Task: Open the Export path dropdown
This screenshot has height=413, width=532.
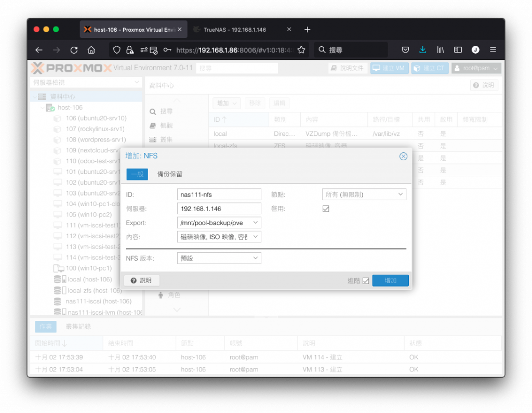Action: coord(255,223)
